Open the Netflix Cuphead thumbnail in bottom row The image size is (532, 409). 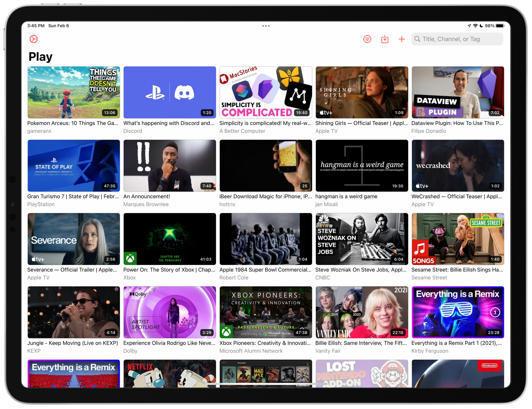[x=170, y=373]
